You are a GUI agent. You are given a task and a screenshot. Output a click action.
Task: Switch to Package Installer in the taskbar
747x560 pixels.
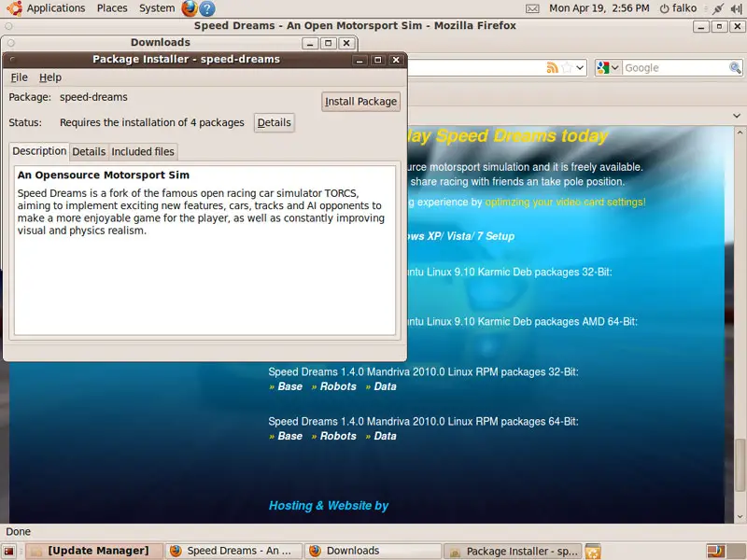click(x=514, y=551)
